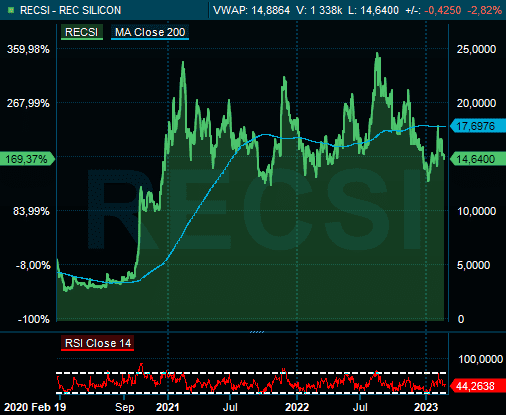Click the blue 17,6976 moving average price tag
506x415 pixels.
pyautogui.click(x=477, y=126)
